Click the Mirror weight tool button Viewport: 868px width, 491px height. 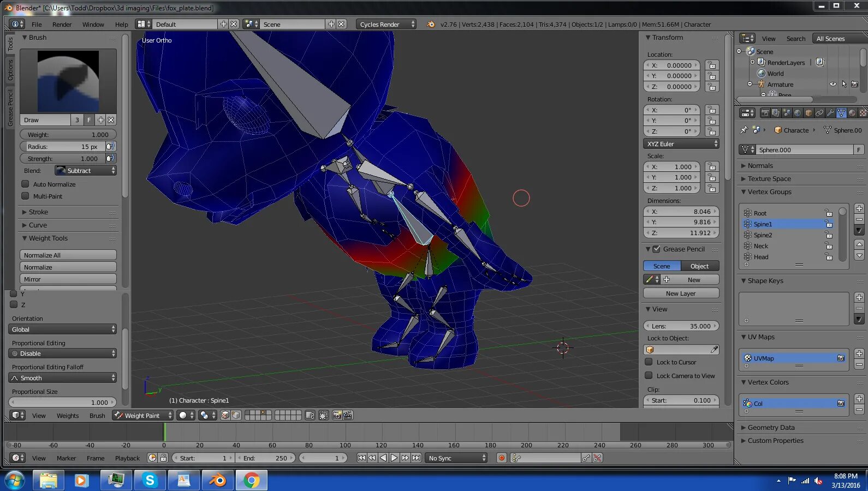pyautogui.click(x=68, y=279)
